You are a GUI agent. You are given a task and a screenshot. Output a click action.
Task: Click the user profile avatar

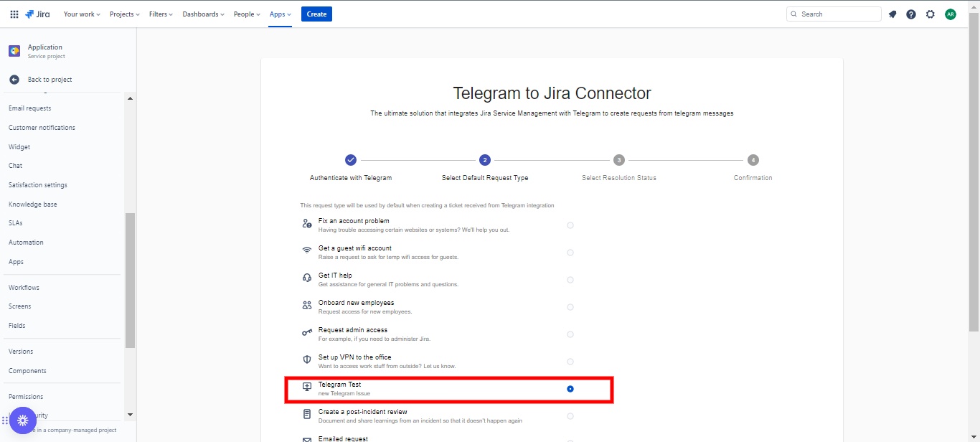click(951, 14)
